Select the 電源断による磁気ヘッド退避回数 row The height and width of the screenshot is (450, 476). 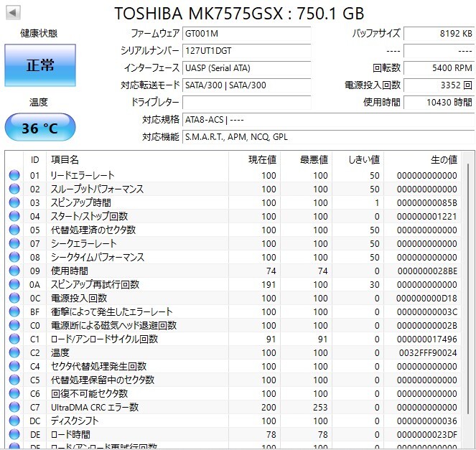click(x=233, y=326)
